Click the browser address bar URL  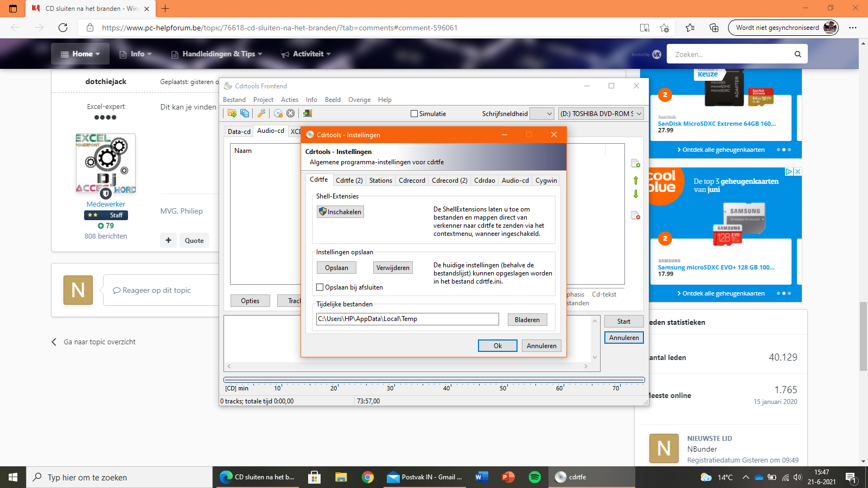click(279, 28)
